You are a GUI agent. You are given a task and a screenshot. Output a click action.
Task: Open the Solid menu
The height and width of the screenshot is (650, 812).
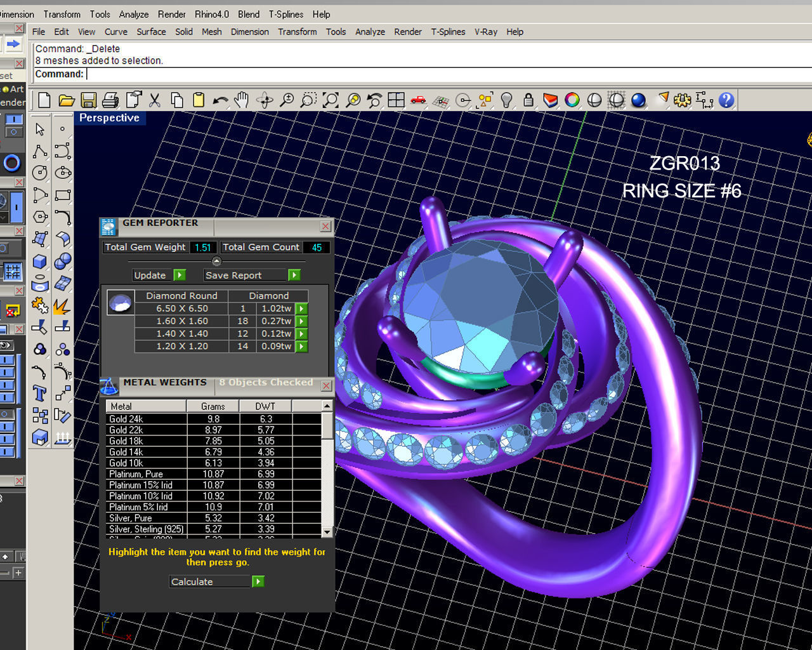(x=184, y=32)
